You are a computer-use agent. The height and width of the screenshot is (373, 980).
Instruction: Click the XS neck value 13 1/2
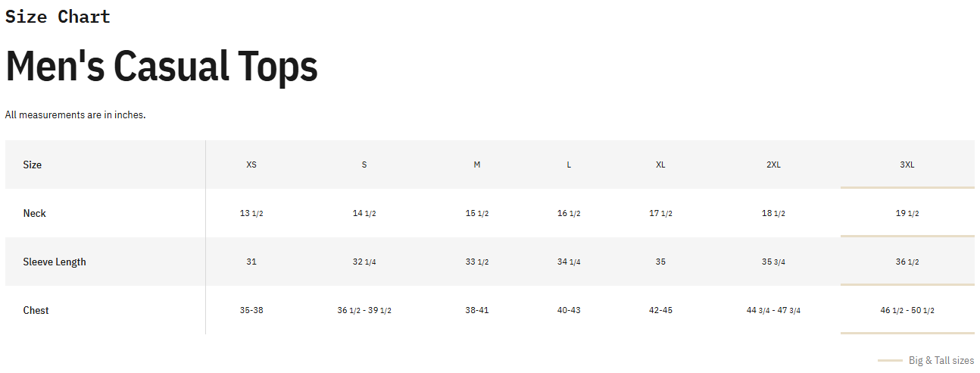click(251, 213)
